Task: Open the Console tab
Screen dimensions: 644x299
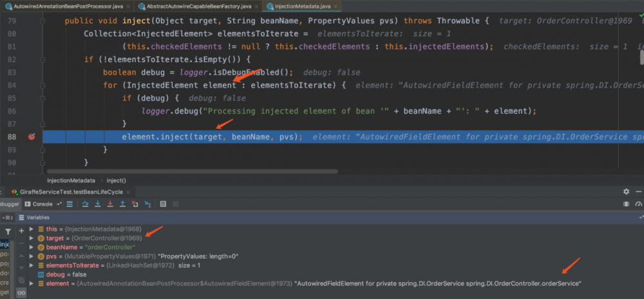Action: pos(39,204)
